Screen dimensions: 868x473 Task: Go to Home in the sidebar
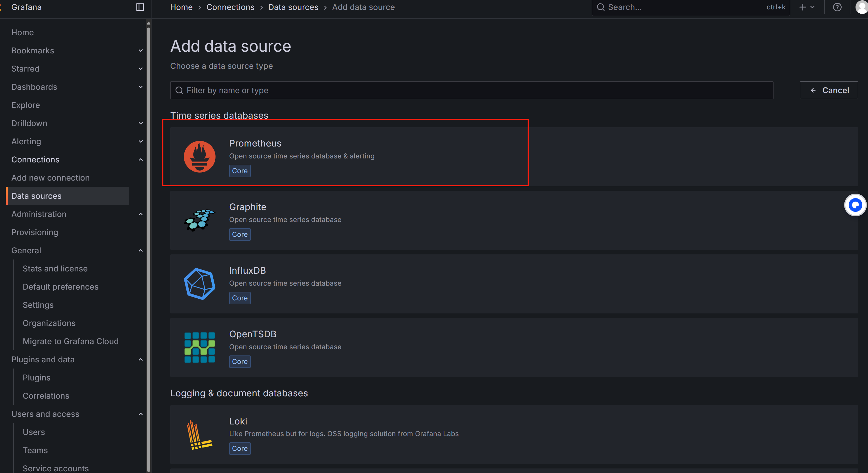[23, 32]
